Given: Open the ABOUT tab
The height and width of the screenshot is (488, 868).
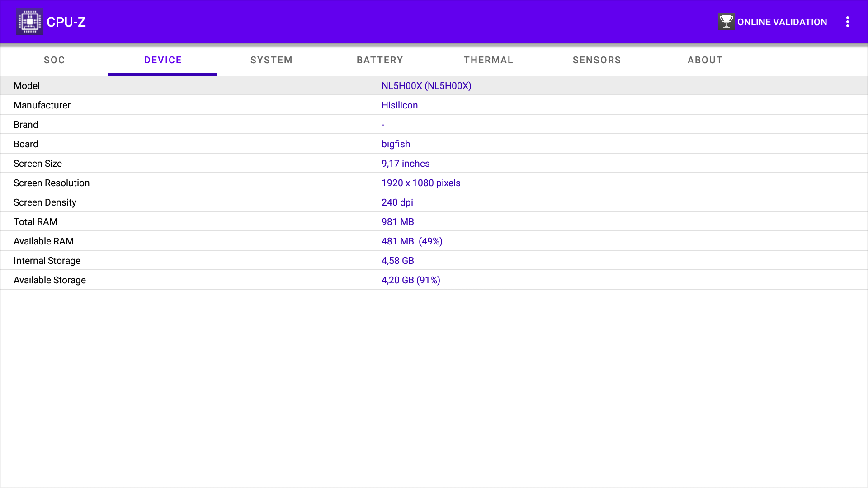Looking at the screenshot, I should 705,60.
